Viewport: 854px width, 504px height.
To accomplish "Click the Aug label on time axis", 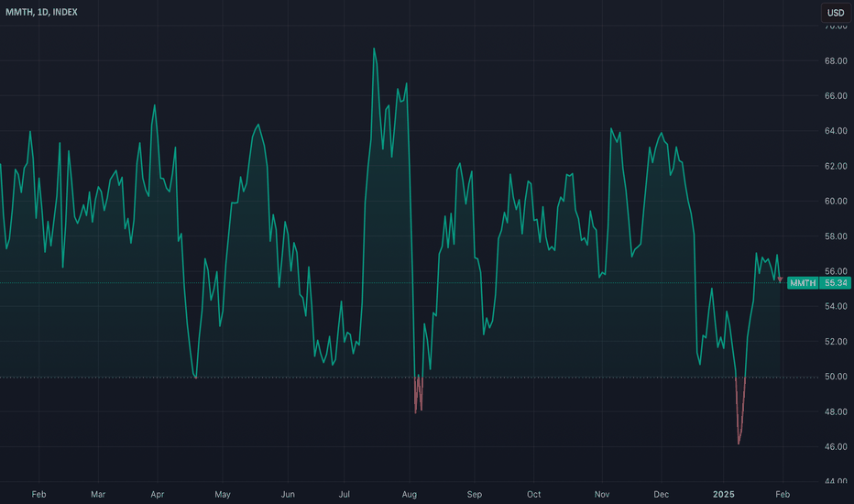I will coord(409,494).
